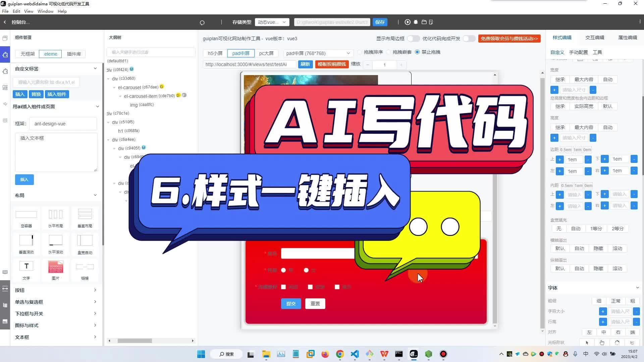644x362 pixels.
Task: Open the pad中屏 (768*768) size dropdown
Action: click(318, 53)
